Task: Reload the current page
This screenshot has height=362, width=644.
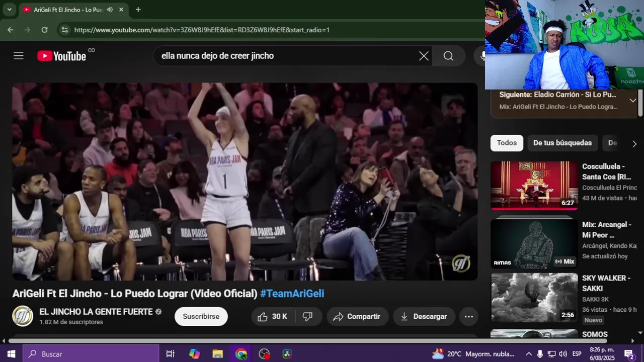Action: tap(44, 30)
